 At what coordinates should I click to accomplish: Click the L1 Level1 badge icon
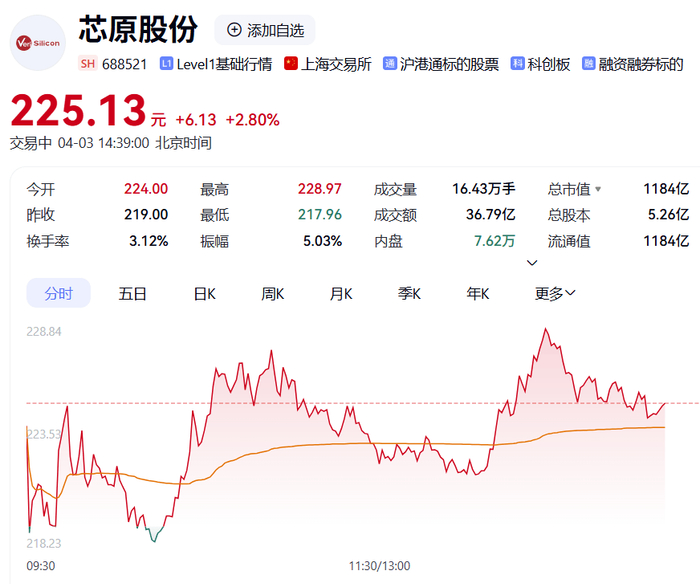pos(166,63)
